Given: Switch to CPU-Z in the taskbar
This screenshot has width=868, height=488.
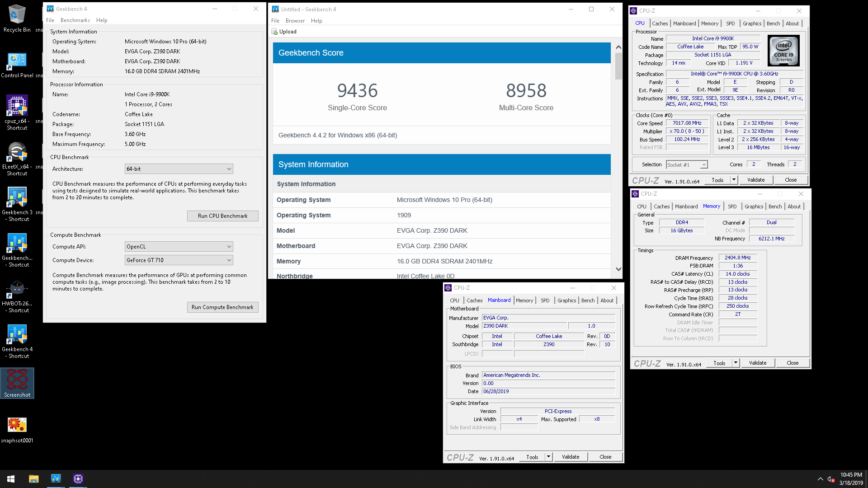Looking at the screenshot, I should coord(78,479).
